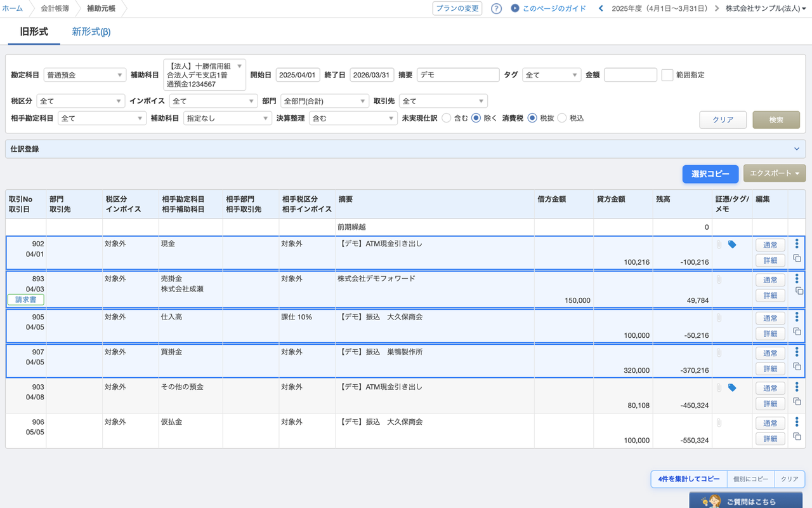Screen dimensions: 812x508
Task: Switch to the 新形式(β) tab
Action: click(91, 32)
